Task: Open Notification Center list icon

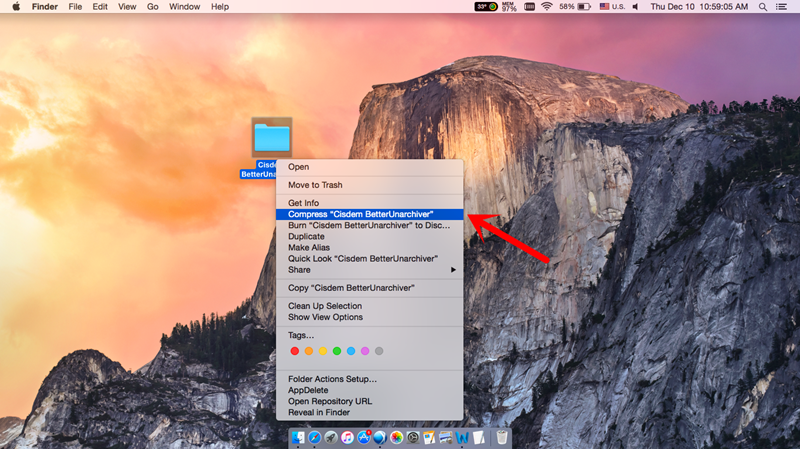Action: tap(781, 7)
